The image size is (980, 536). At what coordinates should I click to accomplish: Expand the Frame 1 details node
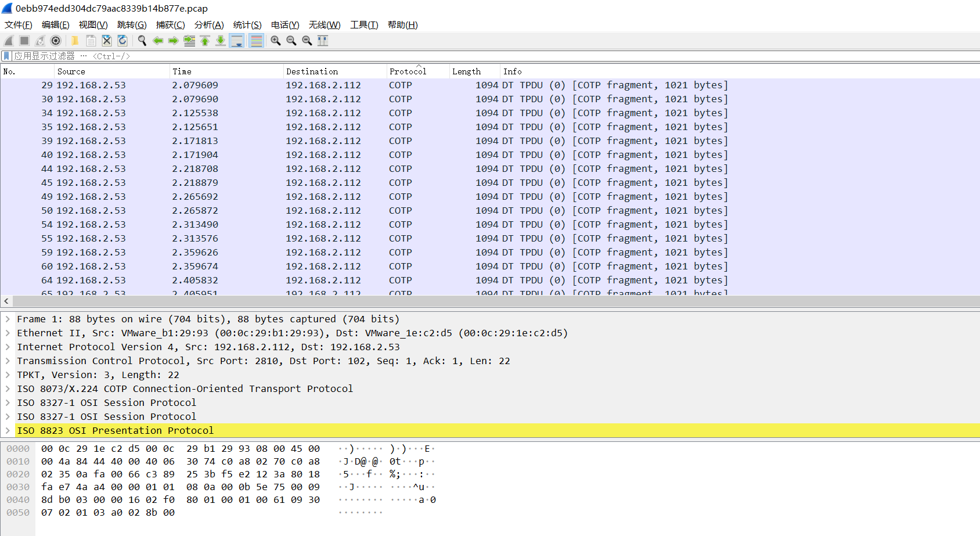pos(8,319)
